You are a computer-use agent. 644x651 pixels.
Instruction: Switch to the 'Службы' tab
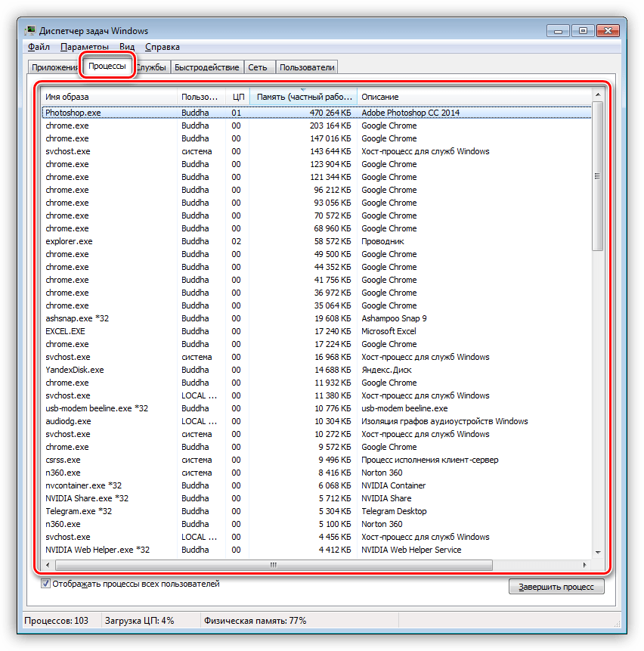pyautogui.click(x=152, y=67)
